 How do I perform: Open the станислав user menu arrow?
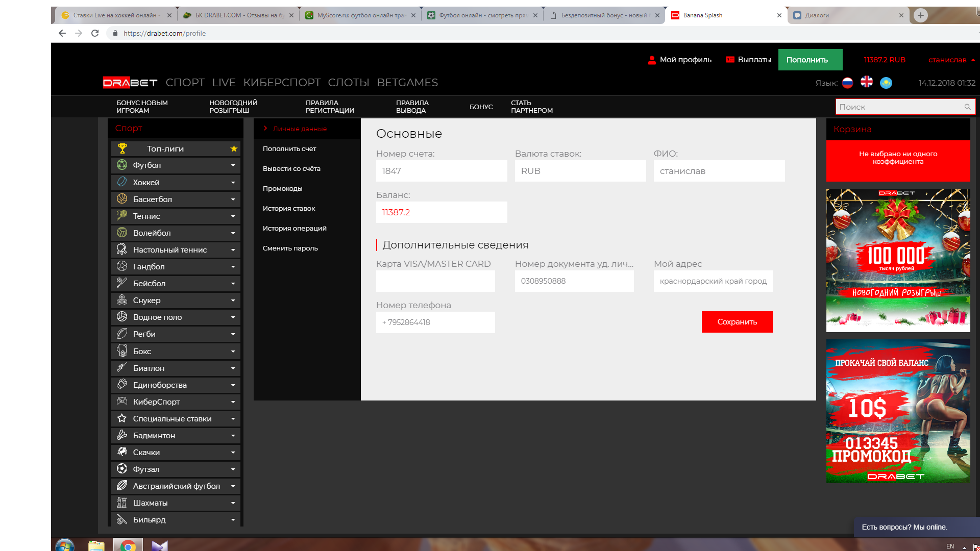(x=973, y=60)
